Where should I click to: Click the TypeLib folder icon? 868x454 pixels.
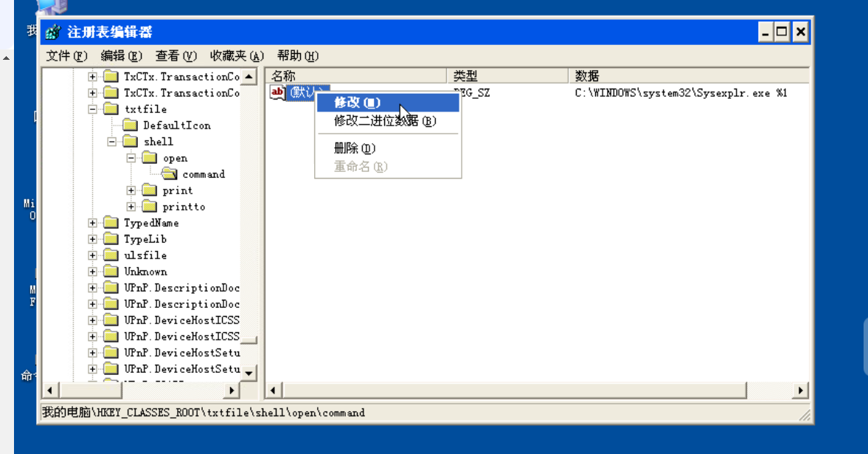(111, 239)
